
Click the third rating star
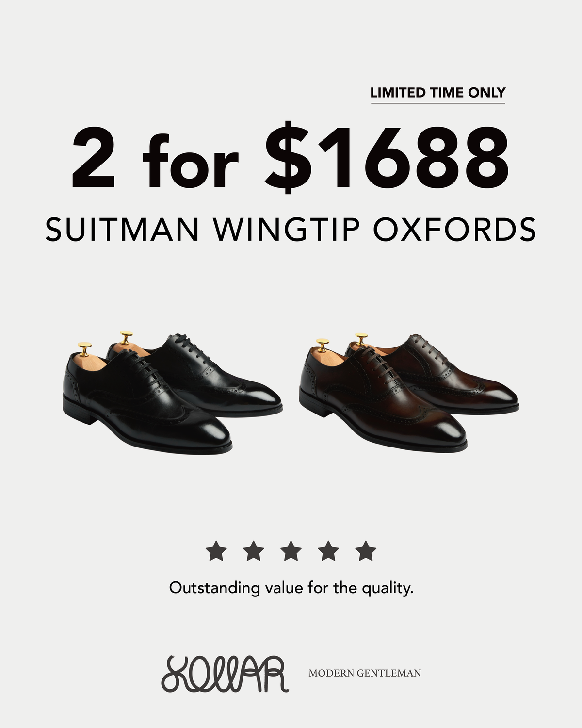291,551
